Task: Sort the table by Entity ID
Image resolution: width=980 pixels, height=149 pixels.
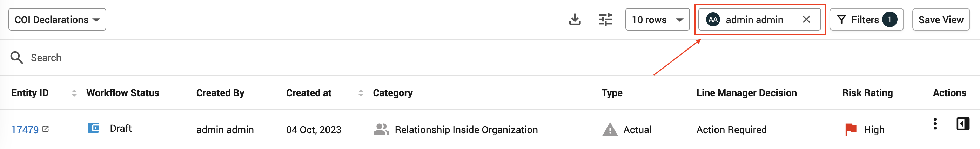Action: coord(74,93)
